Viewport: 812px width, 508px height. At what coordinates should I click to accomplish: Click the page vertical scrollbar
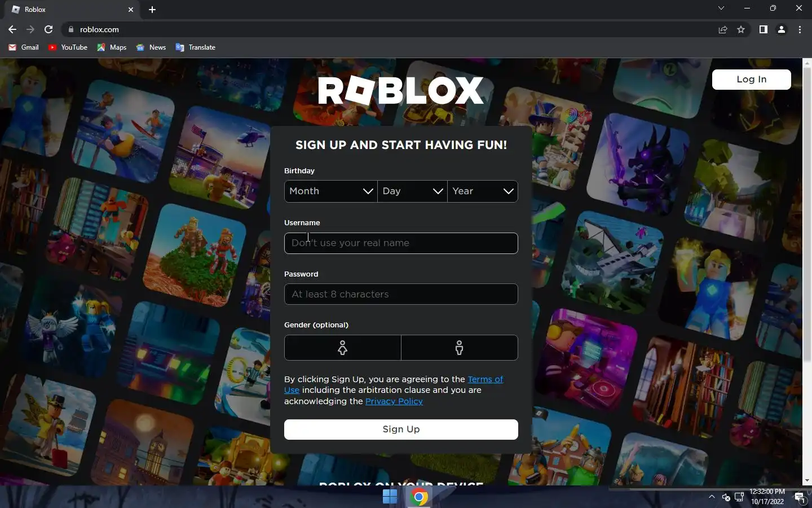[807, 214]
